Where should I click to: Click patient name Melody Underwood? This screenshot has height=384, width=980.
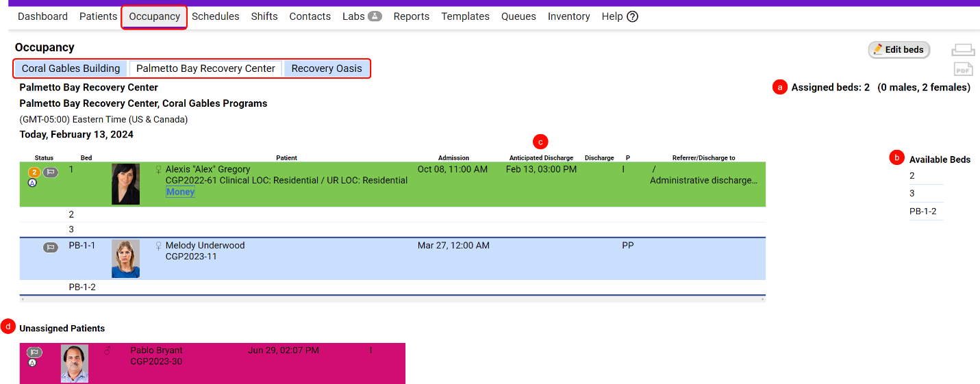(205, 246)
